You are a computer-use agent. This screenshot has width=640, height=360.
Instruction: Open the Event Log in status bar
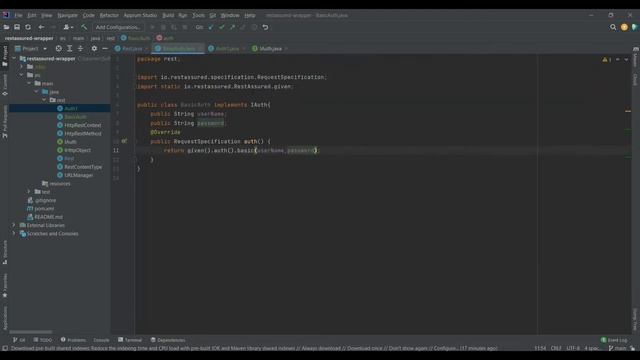coord(613,340)
